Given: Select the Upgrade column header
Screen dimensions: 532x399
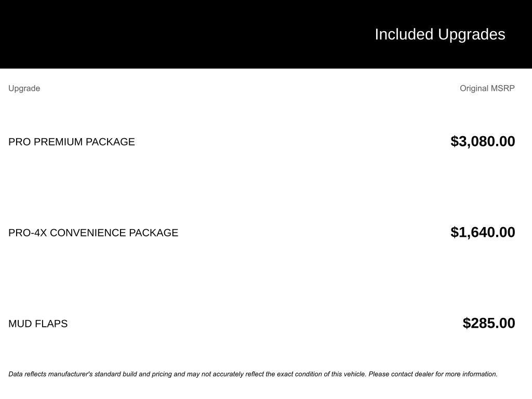Looking at the screenshot, I should 24,88.
